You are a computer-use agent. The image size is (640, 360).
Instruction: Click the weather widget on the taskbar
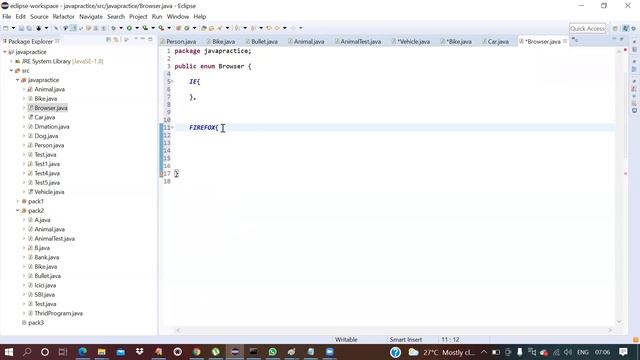(442, 352)
